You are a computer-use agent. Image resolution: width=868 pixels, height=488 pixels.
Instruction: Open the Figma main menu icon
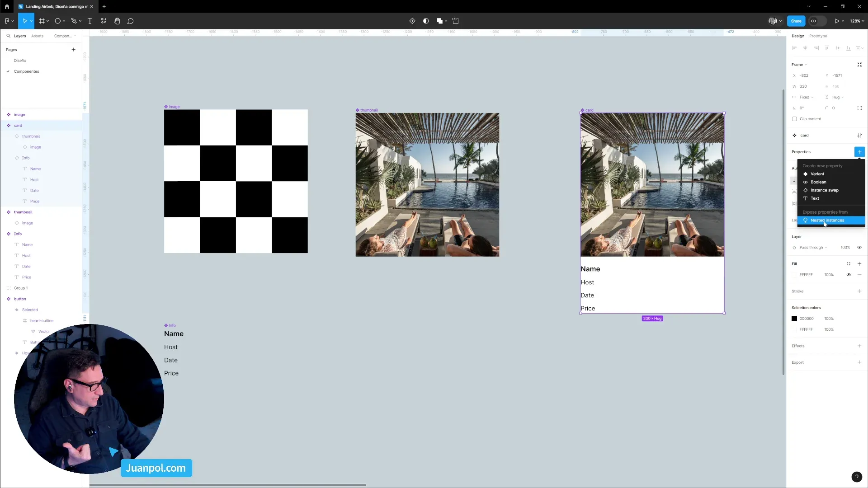coord(7,21)
